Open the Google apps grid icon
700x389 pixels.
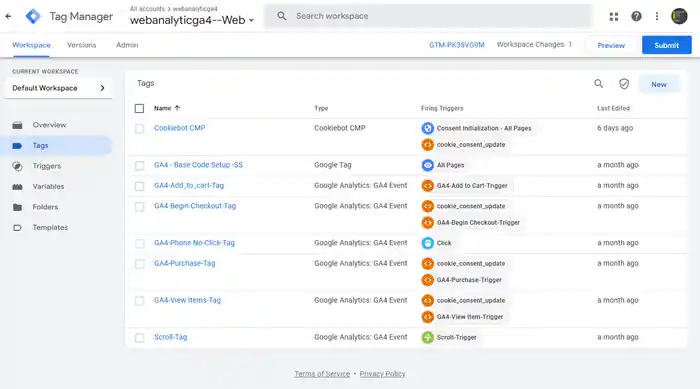click(614, 17)
